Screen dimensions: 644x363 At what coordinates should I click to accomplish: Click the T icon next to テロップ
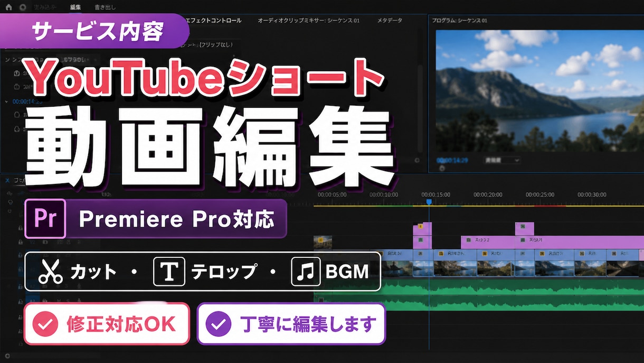pyautogui.click(x=169, y=272)
